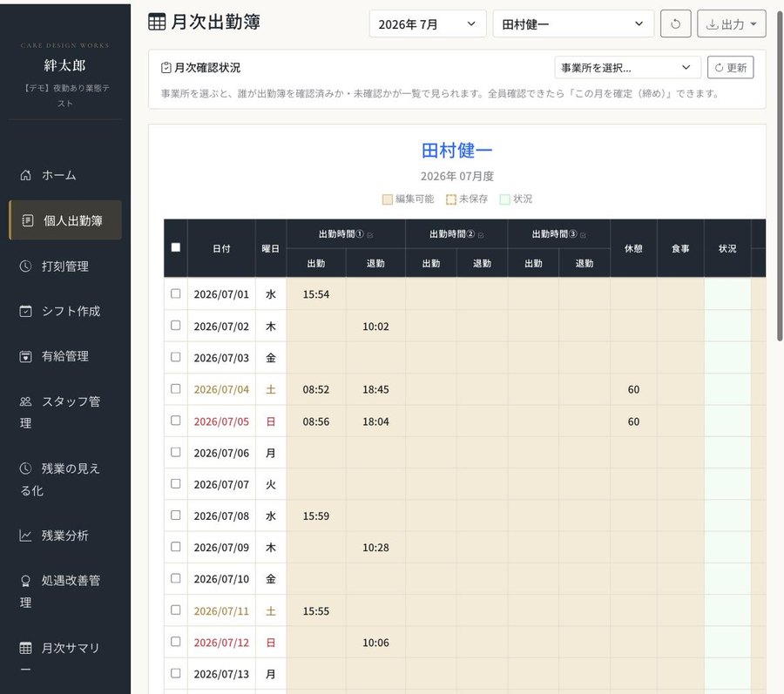Viewport: 784px width, 694px height.
Task: Click the 10:06 clock-out cell on 07/12
Action: click(375, 642)
